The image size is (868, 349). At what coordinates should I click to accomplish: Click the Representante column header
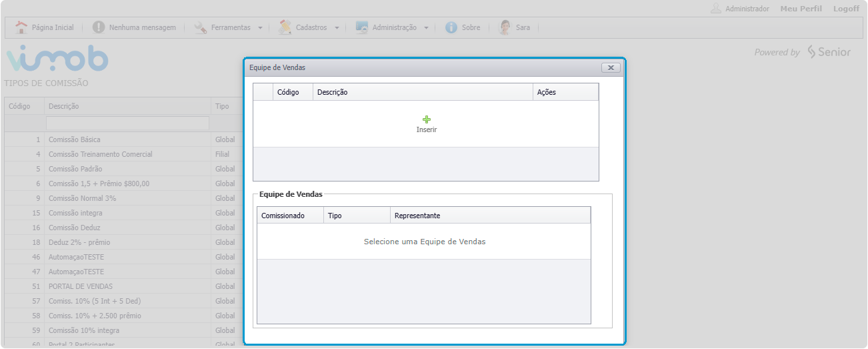(491, 216)
